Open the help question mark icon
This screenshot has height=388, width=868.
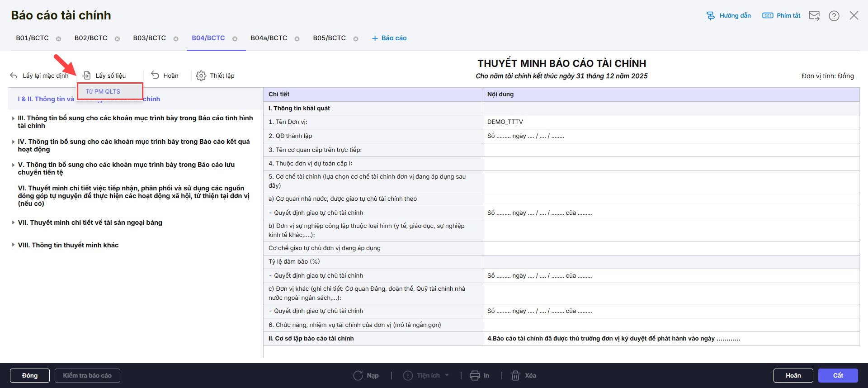point(834,16)
